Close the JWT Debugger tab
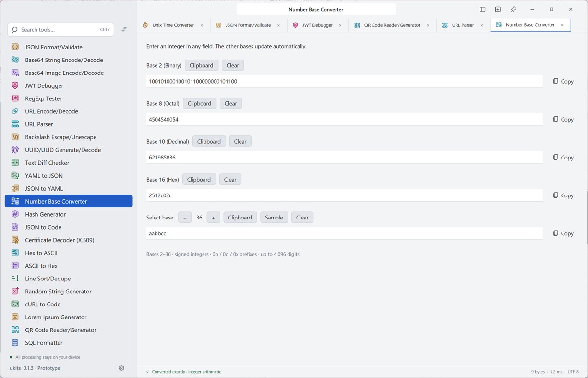The width and height of the screenshot is (588, 378). click(x=340, y=25)
